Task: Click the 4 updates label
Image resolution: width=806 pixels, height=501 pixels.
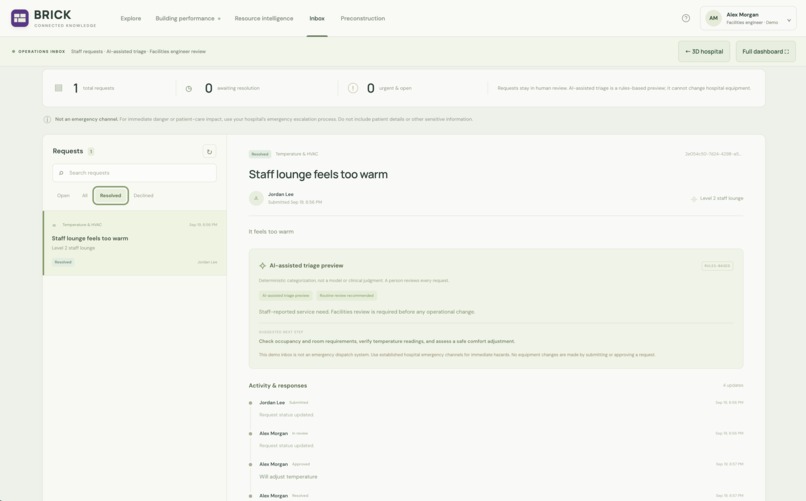Action: click(733, 385)
